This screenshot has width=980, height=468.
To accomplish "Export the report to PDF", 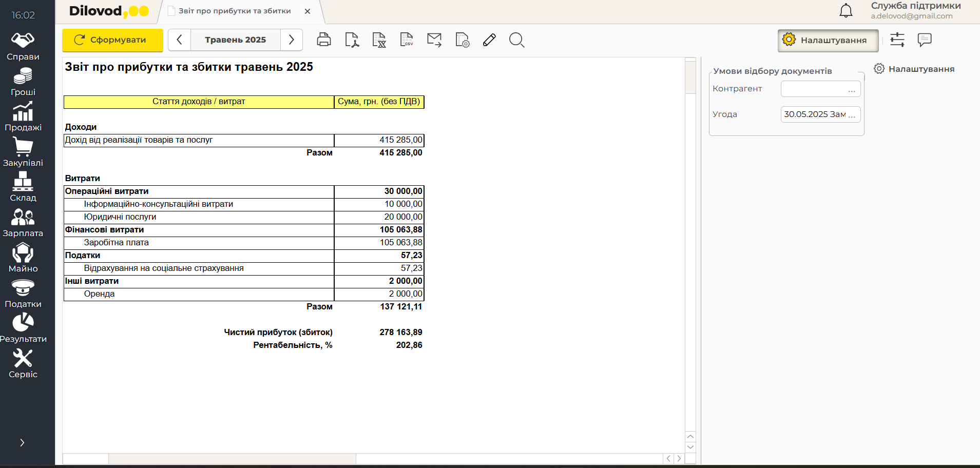I will pos(352,40).
